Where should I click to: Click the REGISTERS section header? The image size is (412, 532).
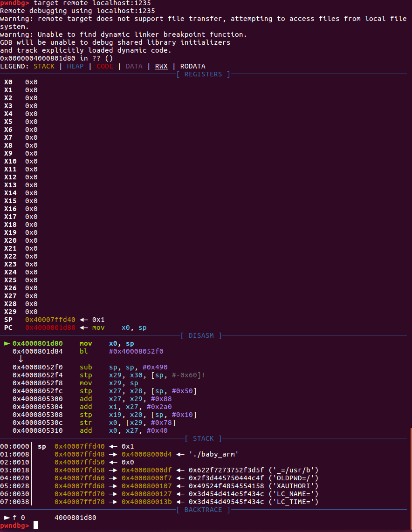(x=203, y=74)
